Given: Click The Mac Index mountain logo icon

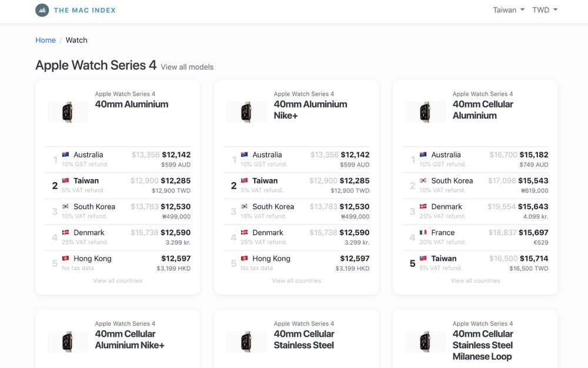Looking at the screenshot, I should pyautogui.click(x=42, y=10).
